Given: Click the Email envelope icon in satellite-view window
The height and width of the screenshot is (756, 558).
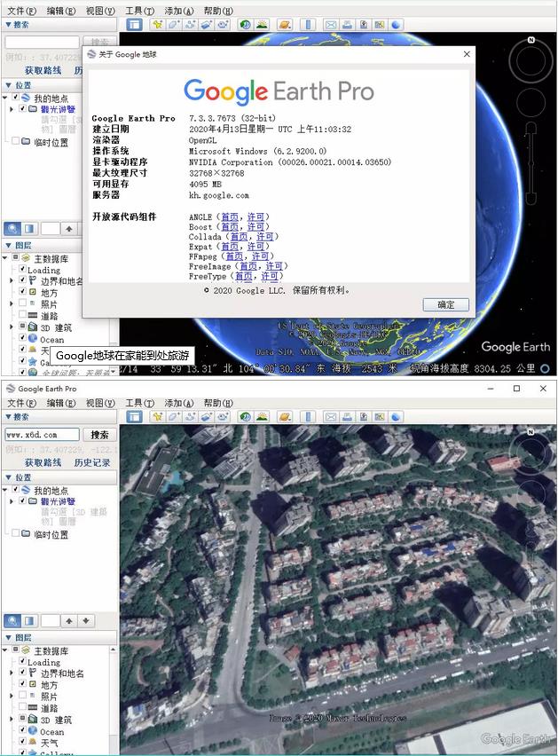Looking at the screenshot, I should click(331, 416).
